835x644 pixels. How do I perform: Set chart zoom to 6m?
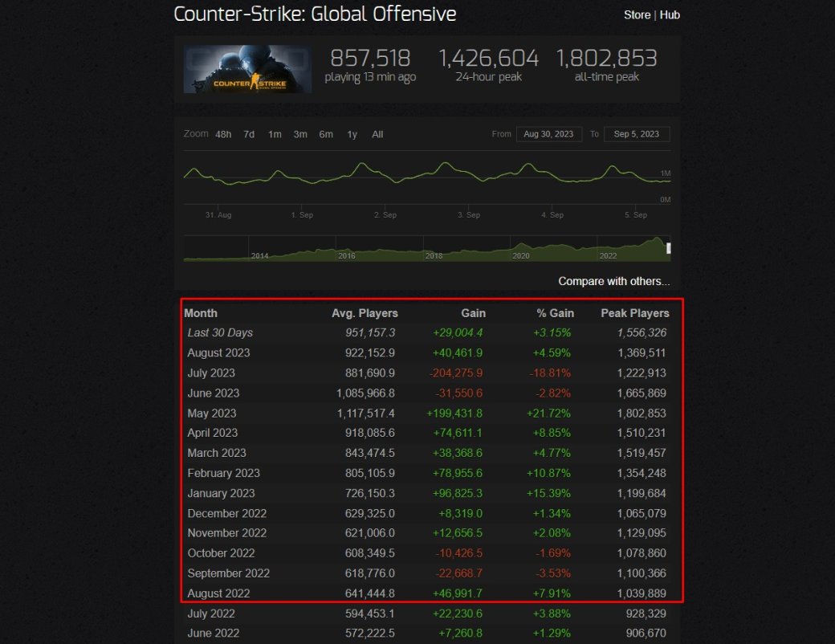tap(326, 134)
